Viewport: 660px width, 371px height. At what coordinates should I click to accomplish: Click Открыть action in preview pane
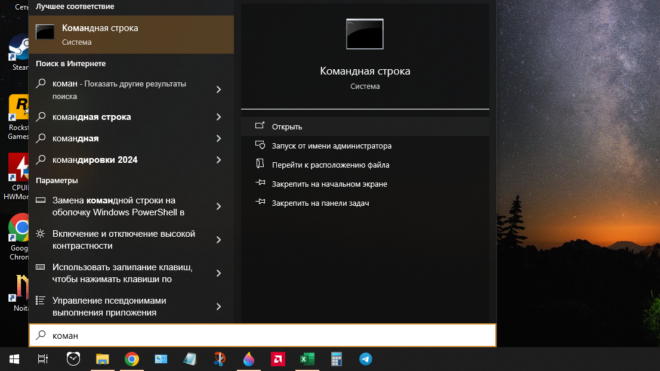click(365, 126)
